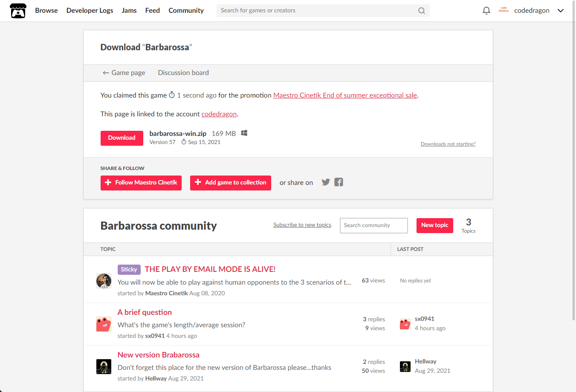Open the linked codedragon account link
576x392 pixels.
coord(219,114)
